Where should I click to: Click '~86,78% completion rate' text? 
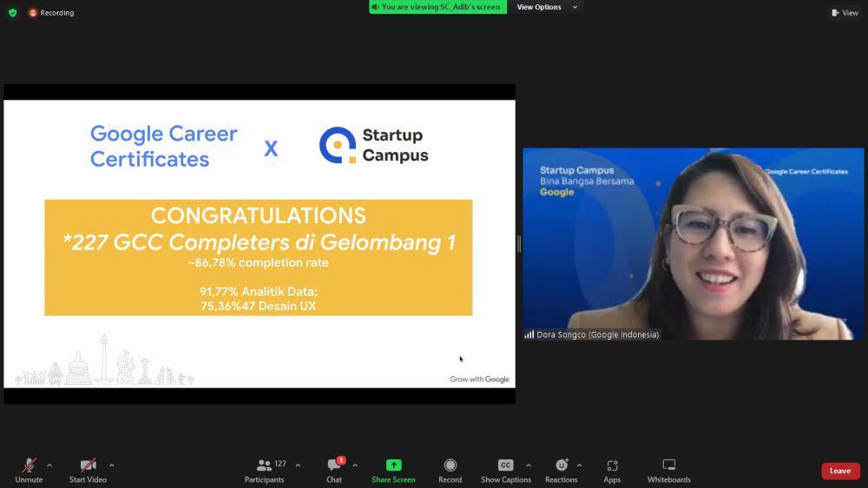(259, 263)
